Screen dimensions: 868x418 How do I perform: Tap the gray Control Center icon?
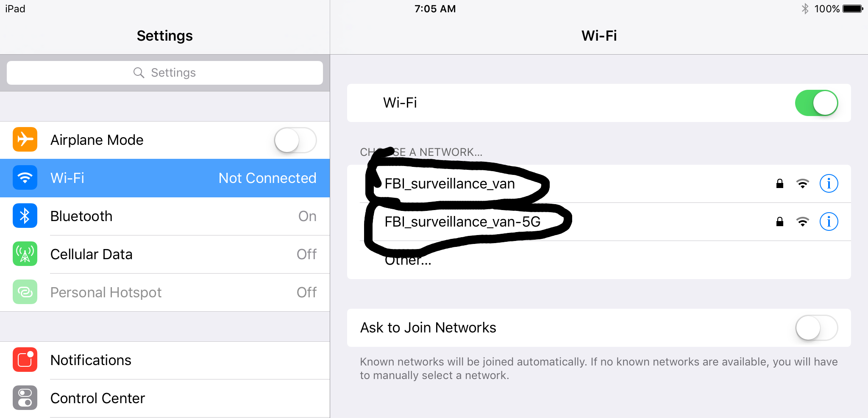[25, 398]
